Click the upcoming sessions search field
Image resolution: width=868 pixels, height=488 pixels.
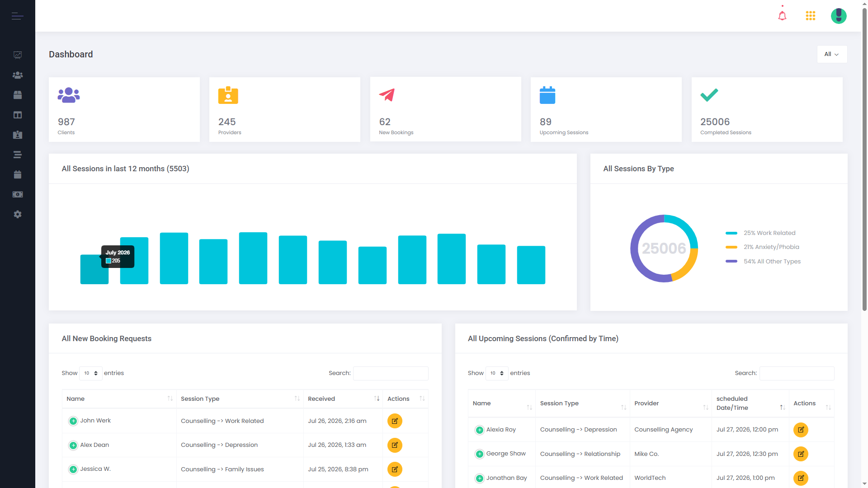pyautogui.click(x=797, y=373)
